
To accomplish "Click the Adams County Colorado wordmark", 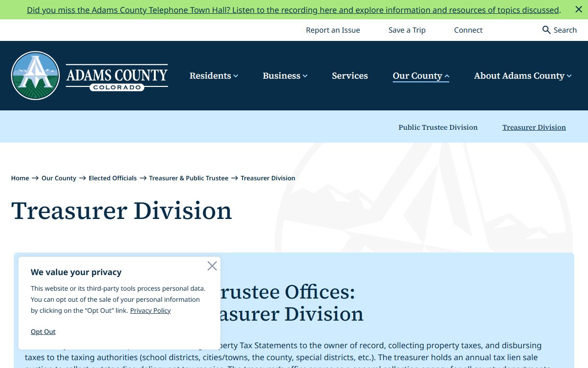I will (117, 77).
